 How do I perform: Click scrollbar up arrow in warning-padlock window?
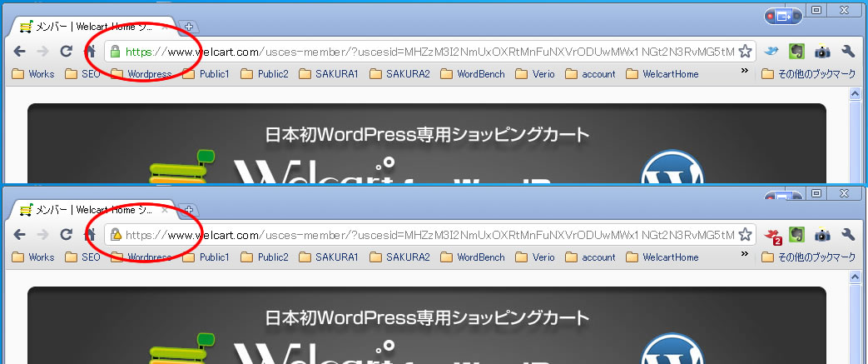[856, 277]
